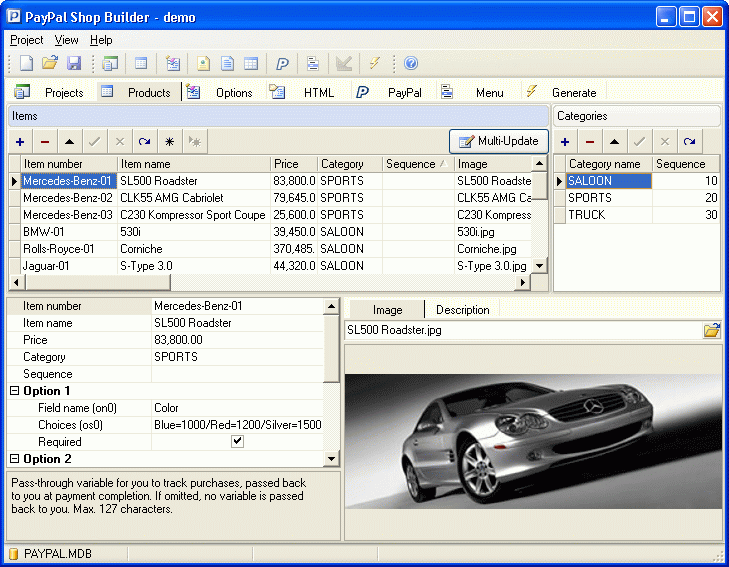Screen dimensions: 729x567
Task: Switch to the Products tab
Action: coord(138,92)
